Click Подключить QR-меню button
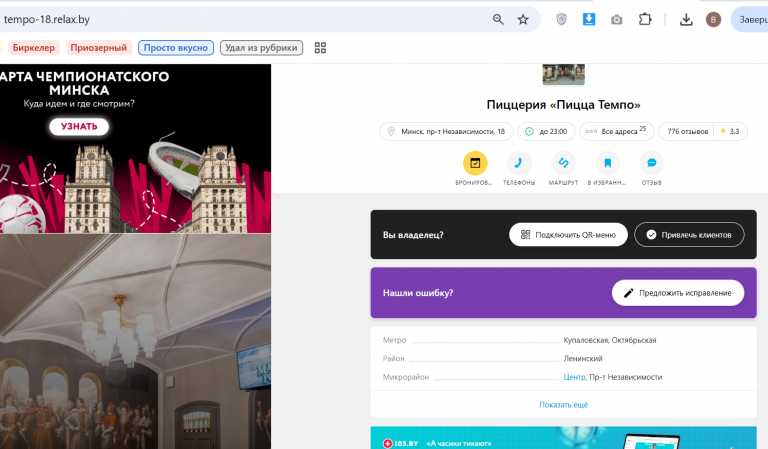Image resolution: width=768 pixels, height=449 pixels. point(568,235)
